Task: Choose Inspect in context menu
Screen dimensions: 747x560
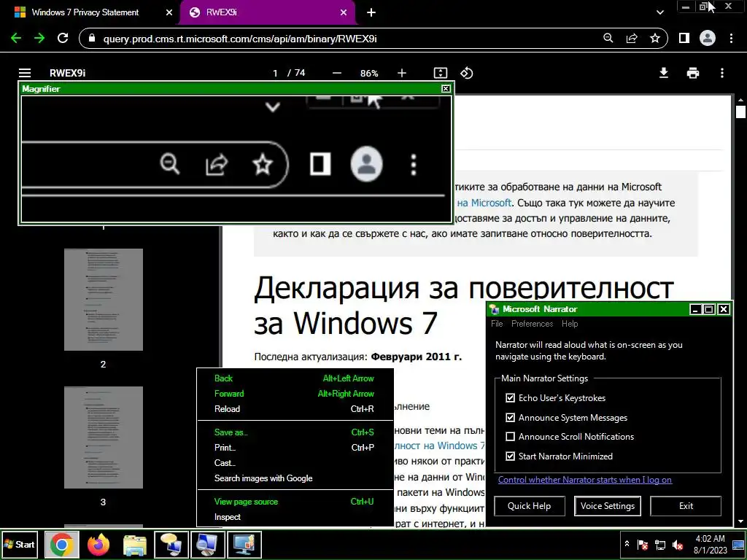Action: pyautogui.click(x=295, y=517)
